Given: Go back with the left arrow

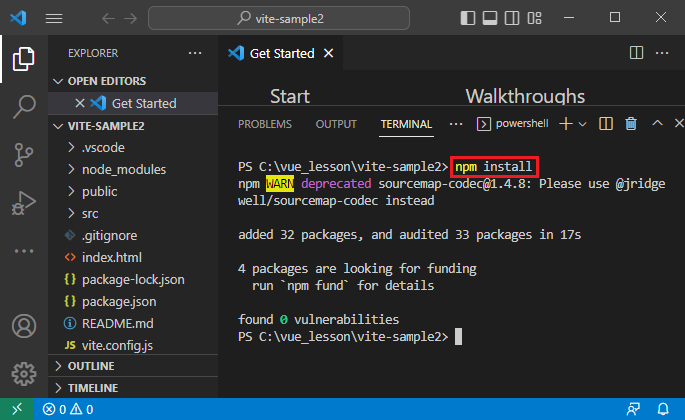Looking at the screenshot, I should click(108, 18).
